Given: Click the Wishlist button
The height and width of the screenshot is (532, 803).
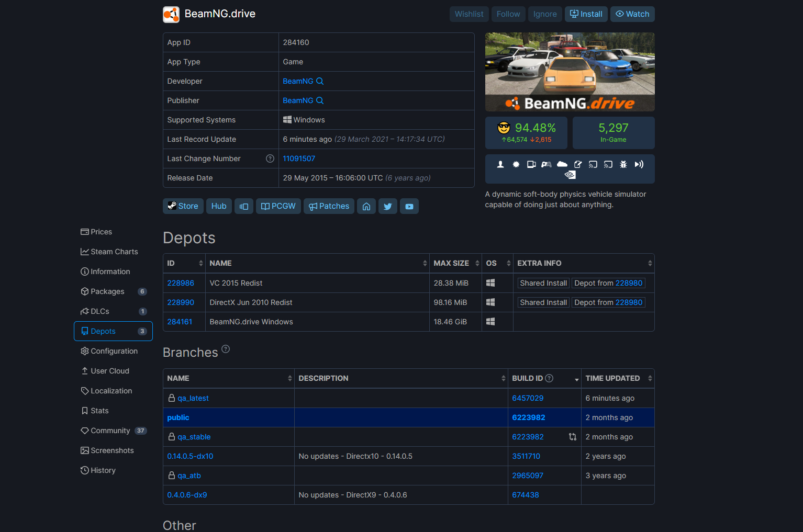Looking at the screenshot, I should (469, 14).
